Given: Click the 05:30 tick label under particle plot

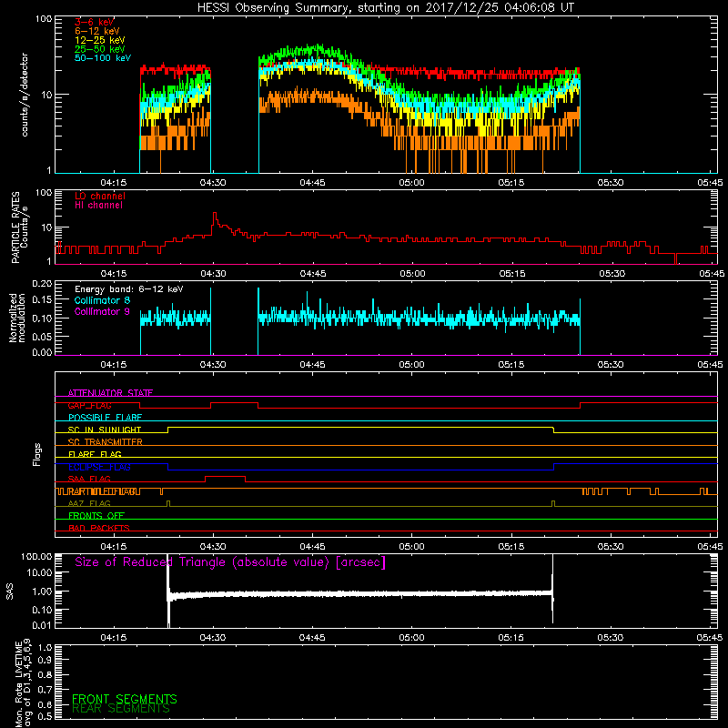Looking at the screenshot, I should pos(612,274).
